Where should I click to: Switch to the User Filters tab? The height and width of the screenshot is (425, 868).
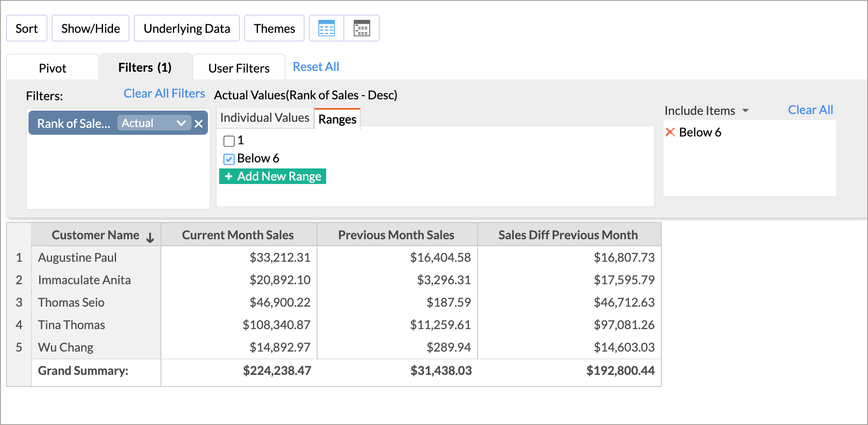pyautogui.click(x=239, y=68)
